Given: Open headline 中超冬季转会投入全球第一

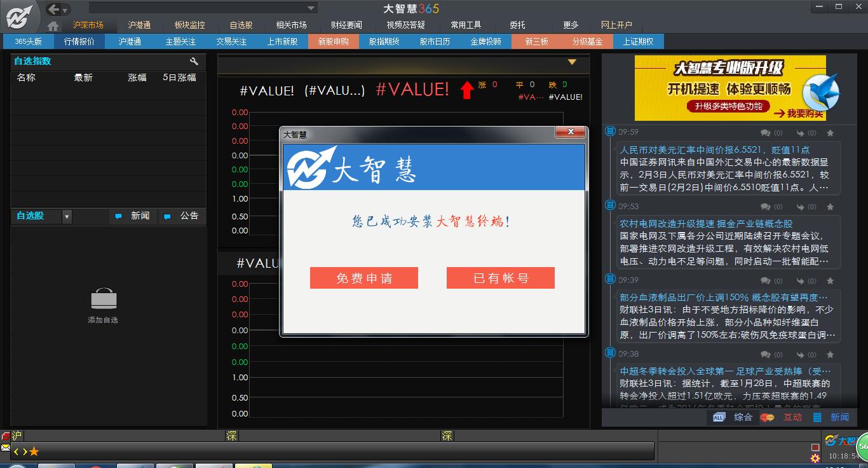Looking at the screenshot, I should coord(726,371).
